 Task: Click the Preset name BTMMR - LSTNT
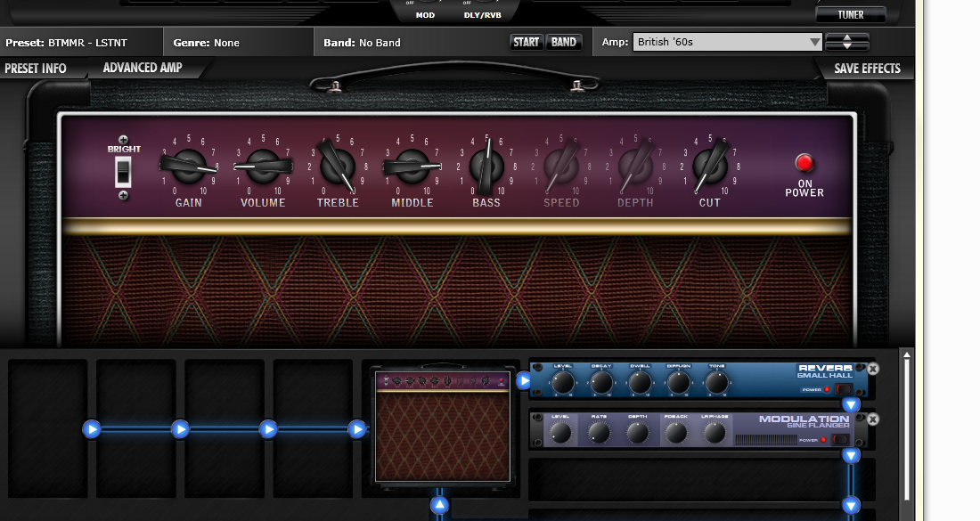[87, 43]
